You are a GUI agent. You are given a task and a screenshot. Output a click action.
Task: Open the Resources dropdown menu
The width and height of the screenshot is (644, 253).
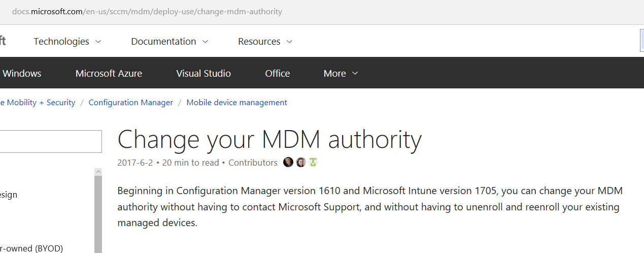pos(265,42)
